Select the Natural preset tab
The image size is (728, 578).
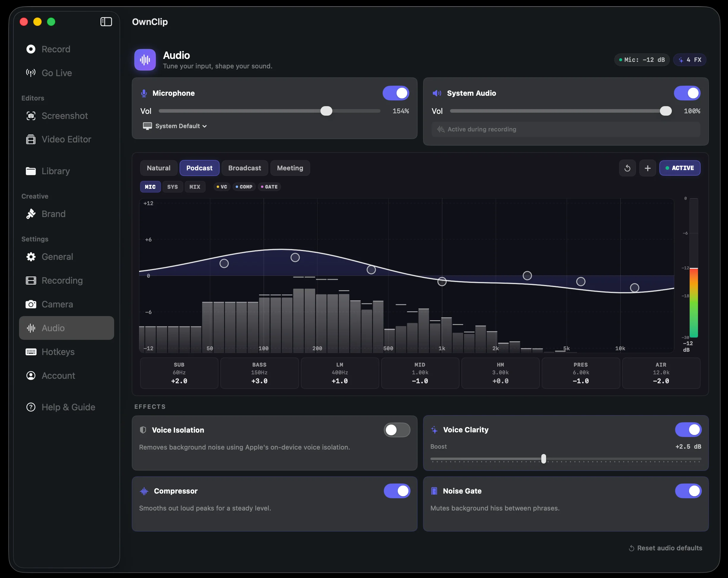159,168
